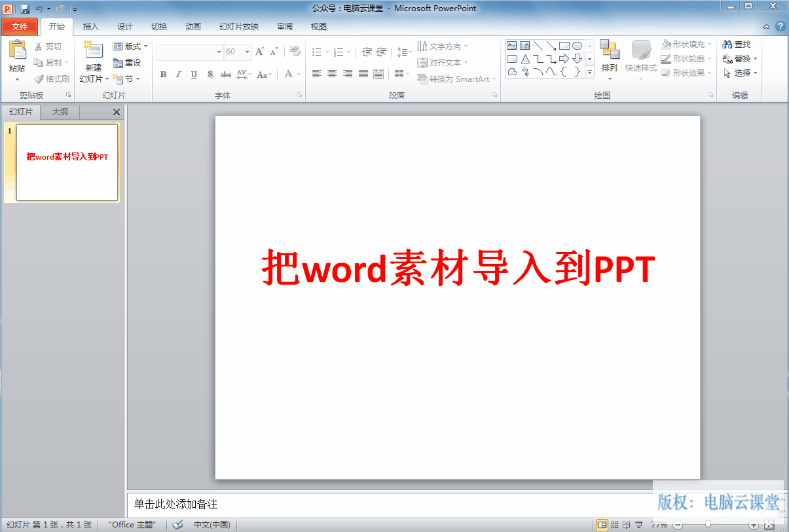Open the Arrange (排列) dropdown
This screenshot has height=532, width=789.
click(609, 61)
